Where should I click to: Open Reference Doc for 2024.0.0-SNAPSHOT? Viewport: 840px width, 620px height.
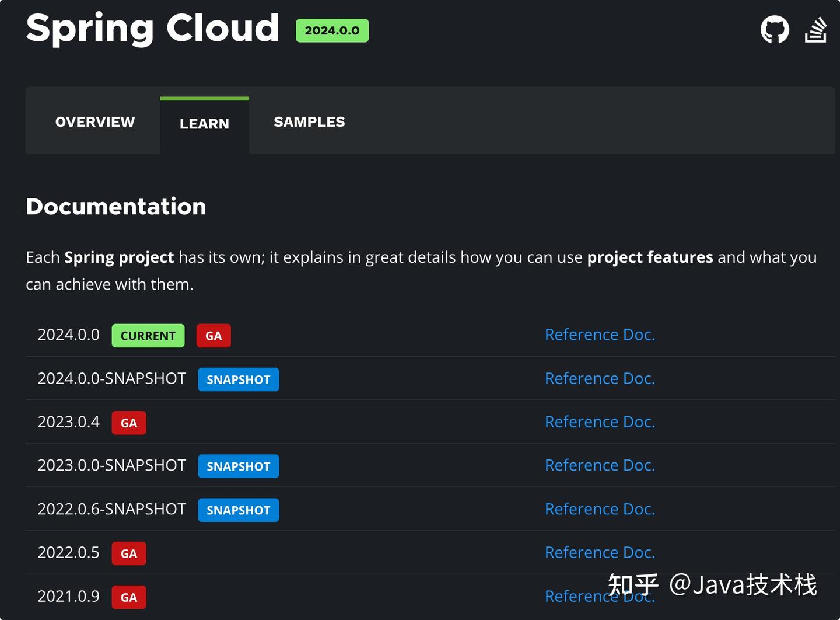tap(600, 378)
